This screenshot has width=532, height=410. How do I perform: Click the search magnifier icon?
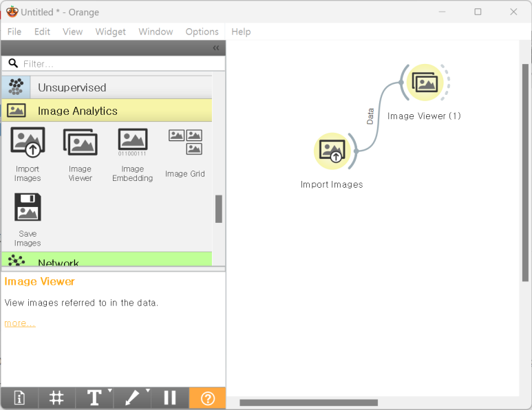pos(13,63)
